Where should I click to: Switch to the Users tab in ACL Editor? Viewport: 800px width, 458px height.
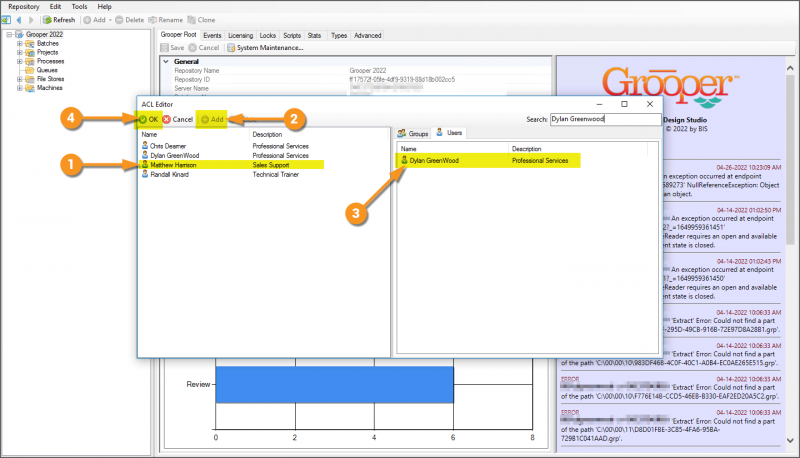449,133
